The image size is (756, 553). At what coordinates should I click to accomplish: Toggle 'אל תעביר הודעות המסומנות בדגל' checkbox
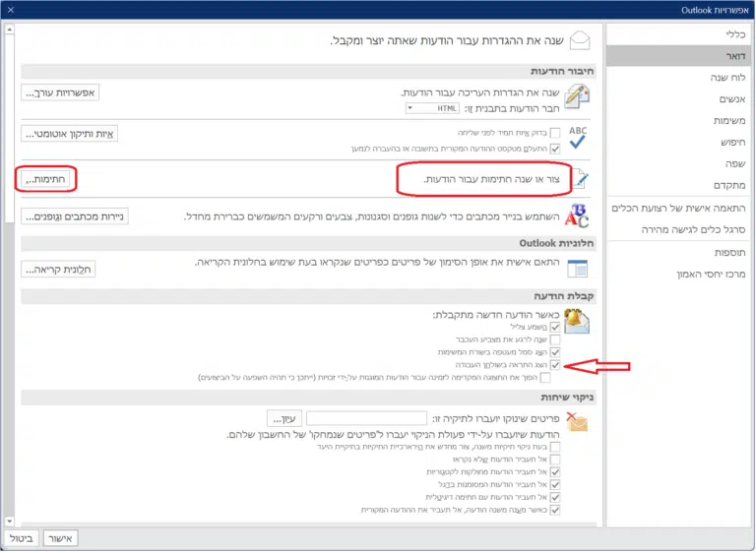point(555,484)
